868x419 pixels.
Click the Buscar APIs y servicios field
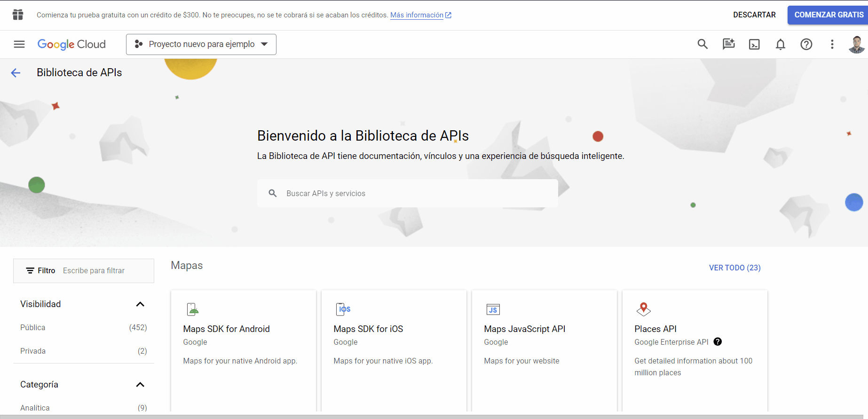pyautogui.click(x=407, y=193)
